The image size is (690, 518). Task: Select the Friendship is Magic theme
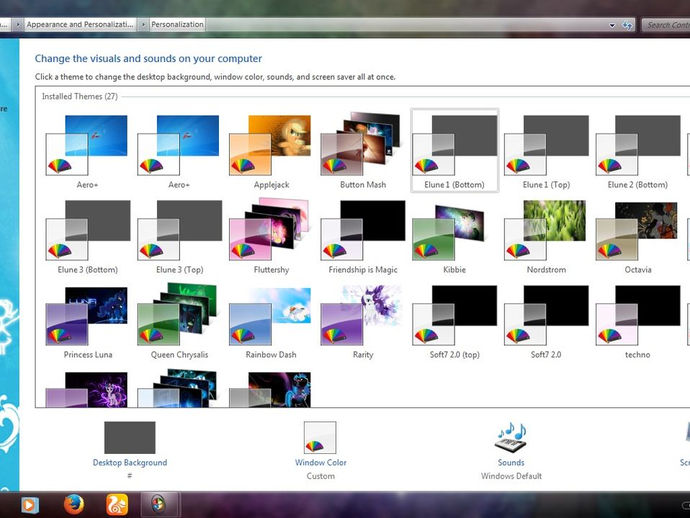(x=363, y=236)
